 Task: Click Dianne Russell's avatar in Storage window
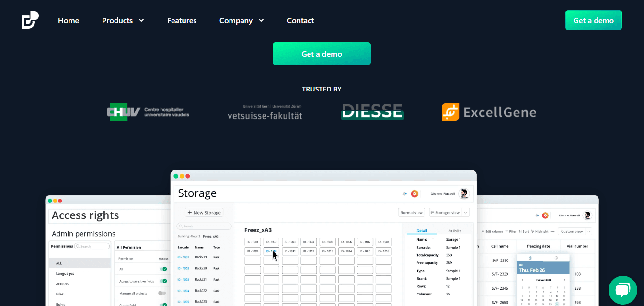click(x=463, y=193)
